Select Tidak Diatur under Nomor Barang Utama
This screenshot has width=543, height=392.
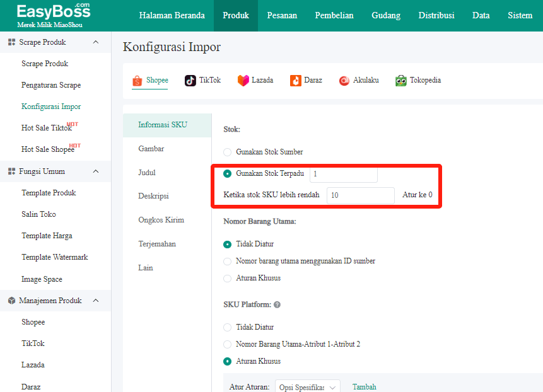pos(227,245)
